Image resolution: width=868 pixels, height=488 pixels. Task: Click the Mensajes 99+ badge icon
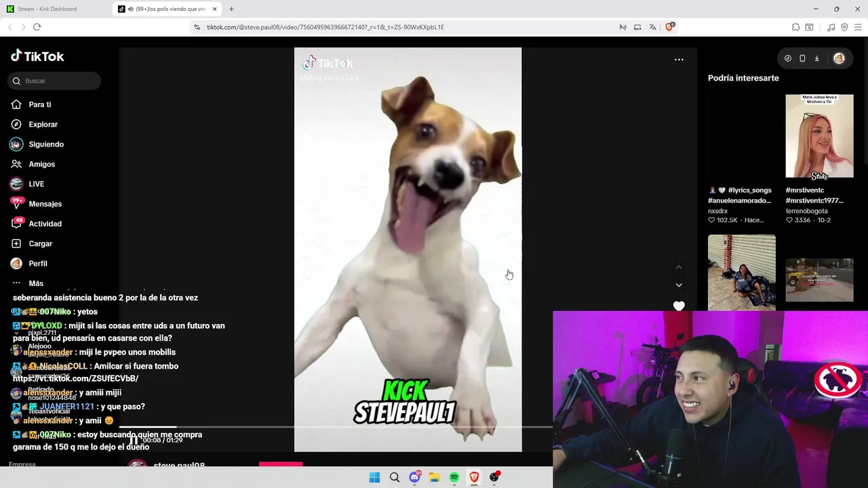pyautogui.click(x=16, y=203)
